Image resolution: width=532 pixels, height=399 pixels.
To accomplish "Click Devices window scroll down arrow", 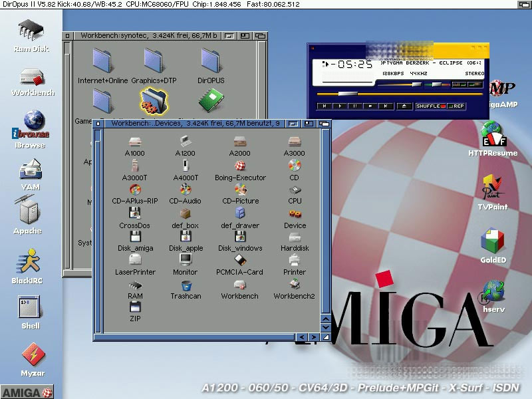I will click(x=326, y=327).
